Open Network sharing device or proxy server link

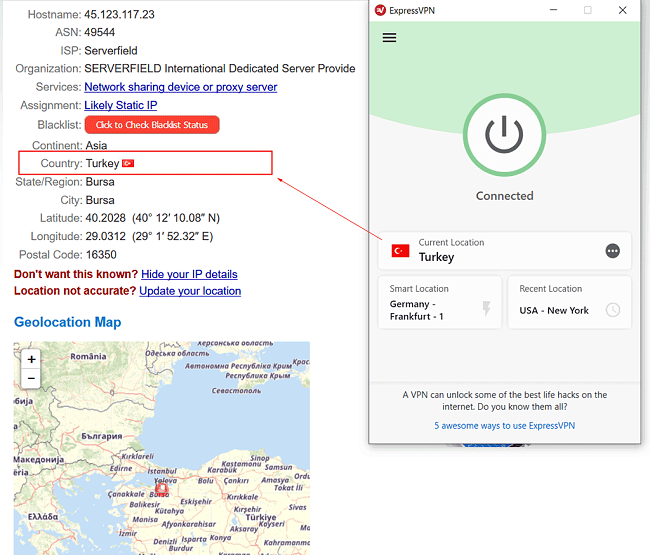(181, 87)
